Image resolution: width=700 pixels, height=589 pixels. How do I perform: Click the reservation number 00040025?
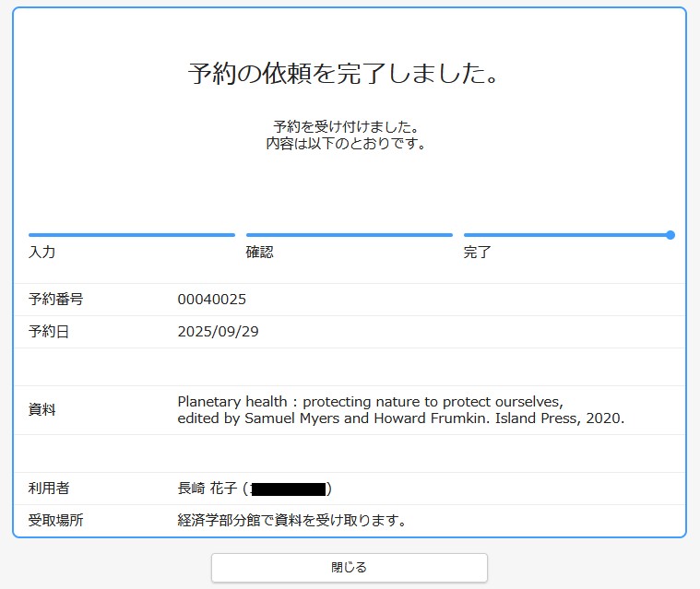tap(212, 300)
